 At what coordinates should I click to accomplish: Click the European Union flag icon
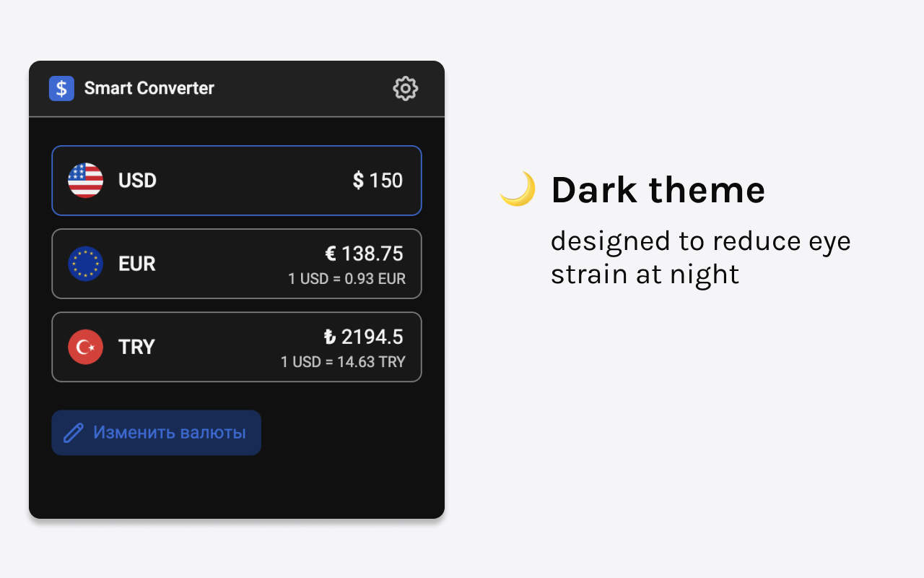coord(85,264)
